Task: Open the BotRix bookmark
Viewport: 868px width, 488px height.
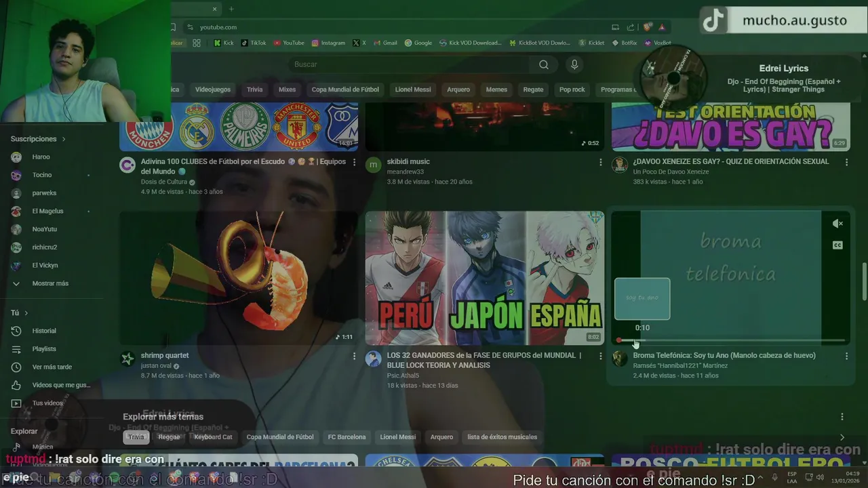Action: [x=624, y=43]
